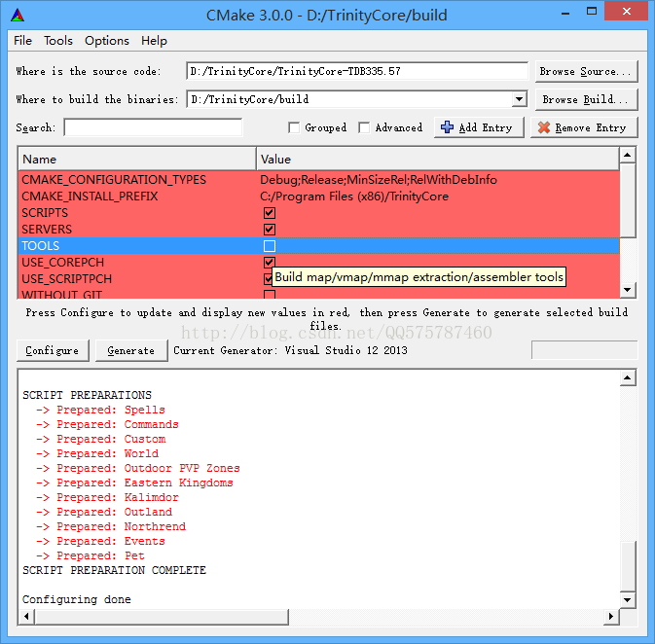Screen dimensions: 655x644
Task: Click the source code path field
Action: point(357,71)
